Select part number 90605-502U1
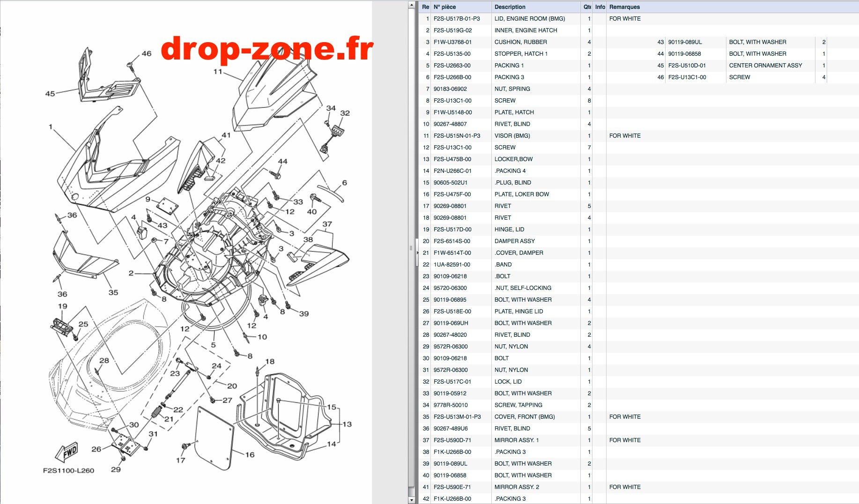The width and height of the screenshot is (859, 504). click(x=450, y=183)
